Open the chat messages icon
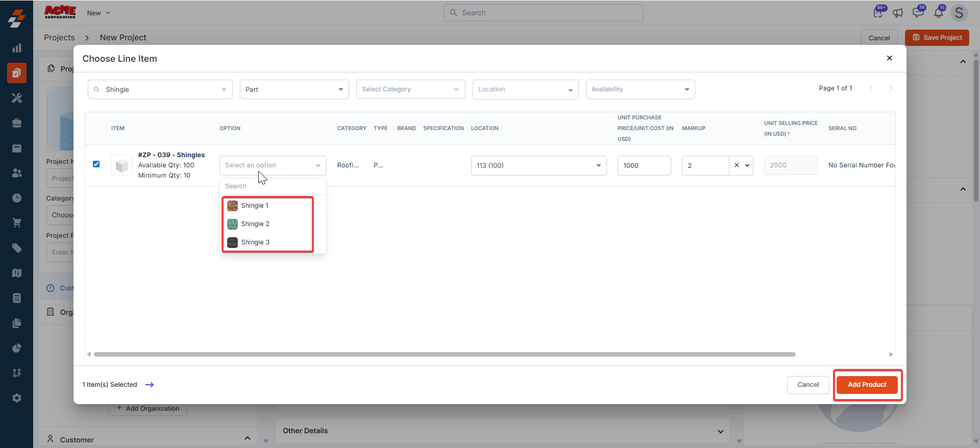The image size is (980, 448). coord(918,12)
